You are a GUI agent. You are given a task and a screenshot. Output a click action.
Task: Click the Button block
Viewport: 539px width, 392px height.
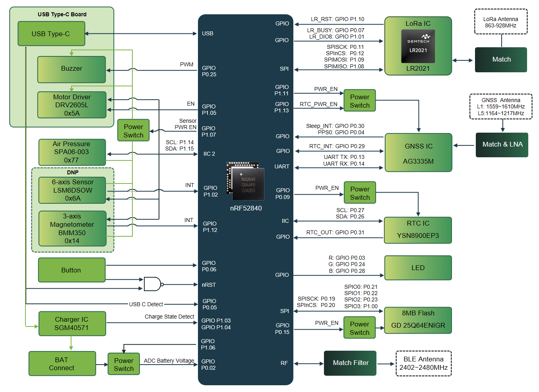click(x=72, y=270)
